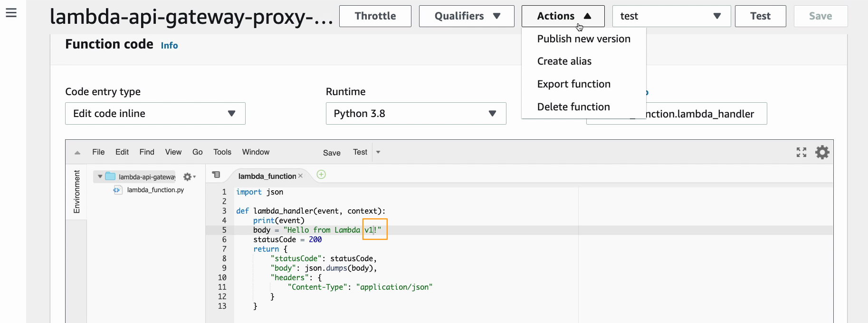Click the Throttle button

click(x=375, y=16)
